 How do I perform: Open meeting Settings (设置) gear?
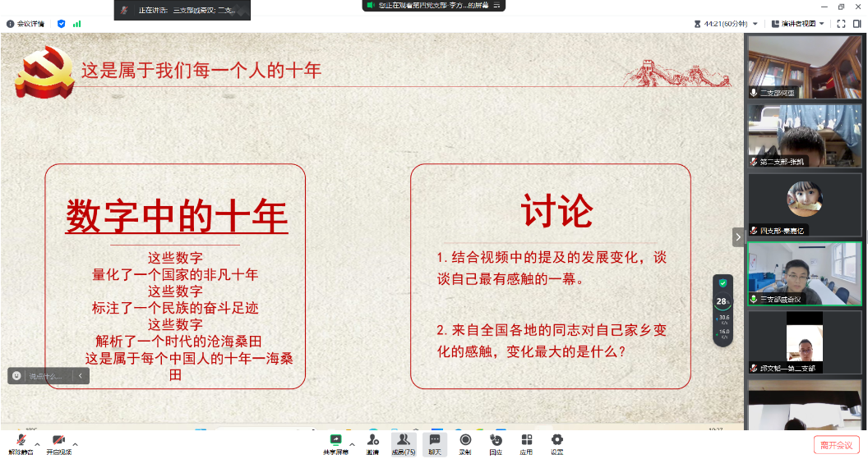pos(556,443)
